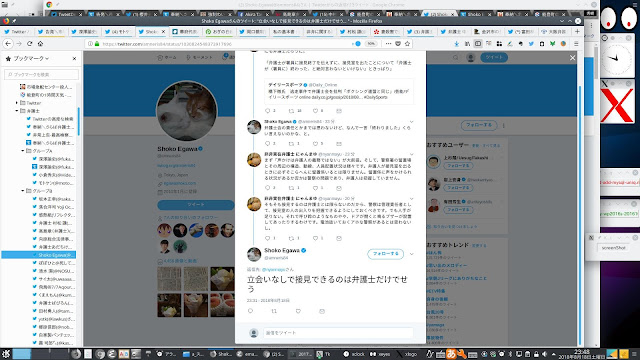The height and width of the screenshot is (360, 640).
Task: Open dropdown arrow beside tweet follow button
Action: 411,254
